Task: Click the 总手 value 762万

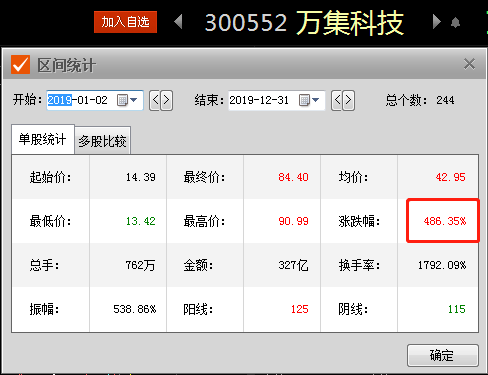Action: [140, 265]
